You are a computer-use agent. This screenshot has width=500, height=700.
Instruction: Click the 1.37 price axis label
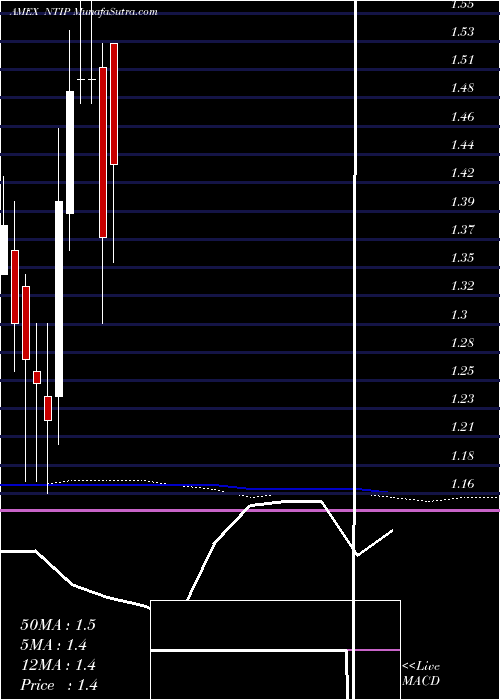(462, 230)
